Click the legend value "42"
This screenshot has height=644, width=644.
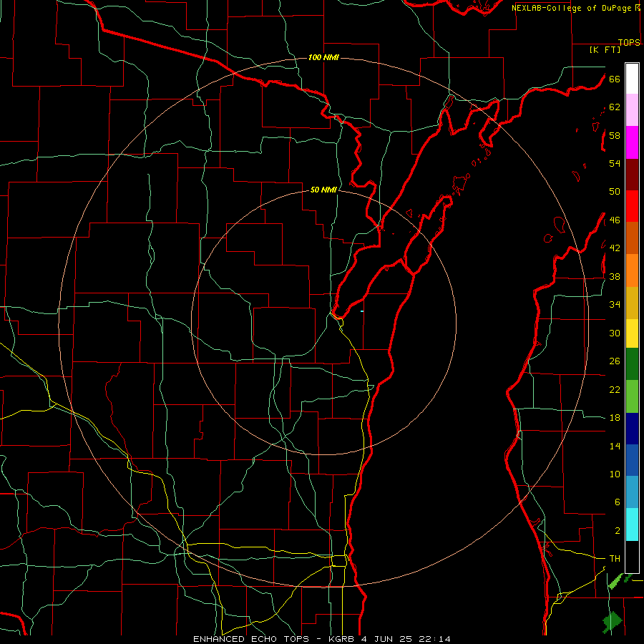pyautogui.click(x=615, y=248)
